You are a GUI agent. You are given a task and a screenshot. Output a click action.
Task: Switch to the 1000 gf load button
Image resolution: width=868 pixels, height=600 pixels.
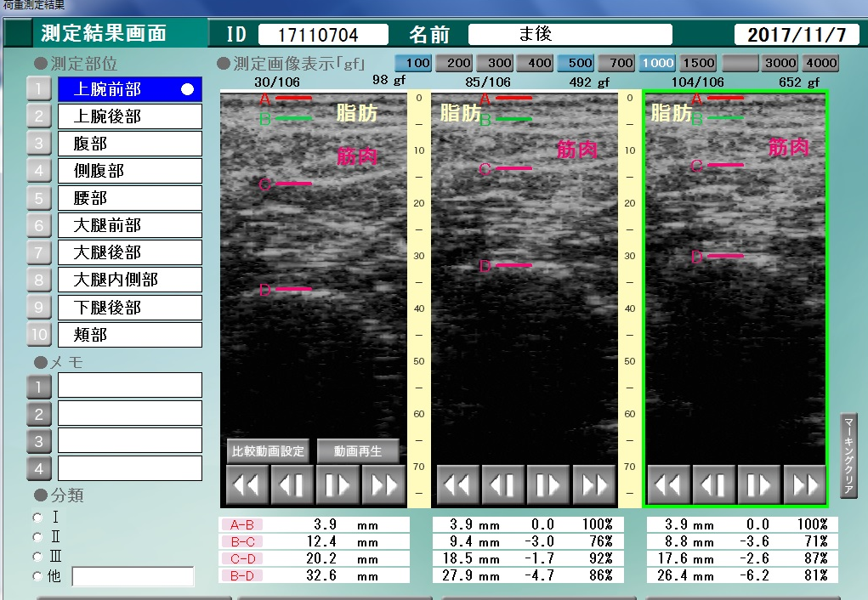(x=657, y=63)
